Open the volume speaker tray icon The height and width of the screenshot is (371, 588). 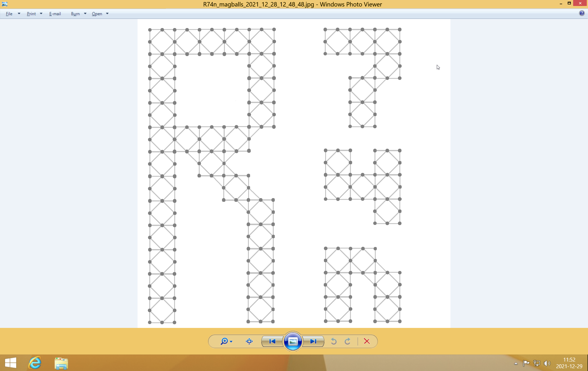click(x=547, y=363)
